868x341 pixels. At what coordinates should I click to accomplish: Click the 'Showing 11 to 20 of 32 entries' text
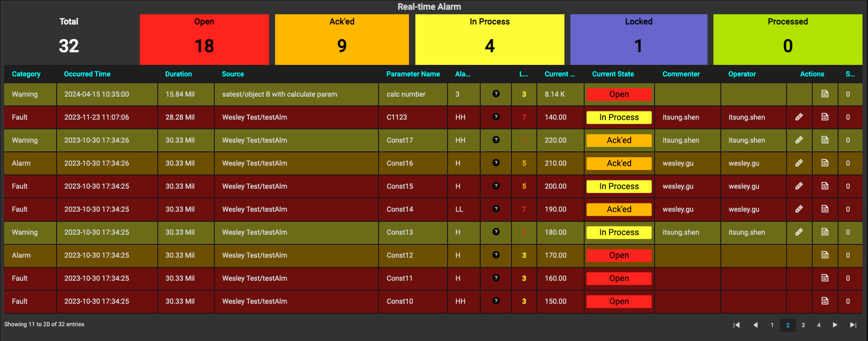pyautogui.click(x=44, y=324)
